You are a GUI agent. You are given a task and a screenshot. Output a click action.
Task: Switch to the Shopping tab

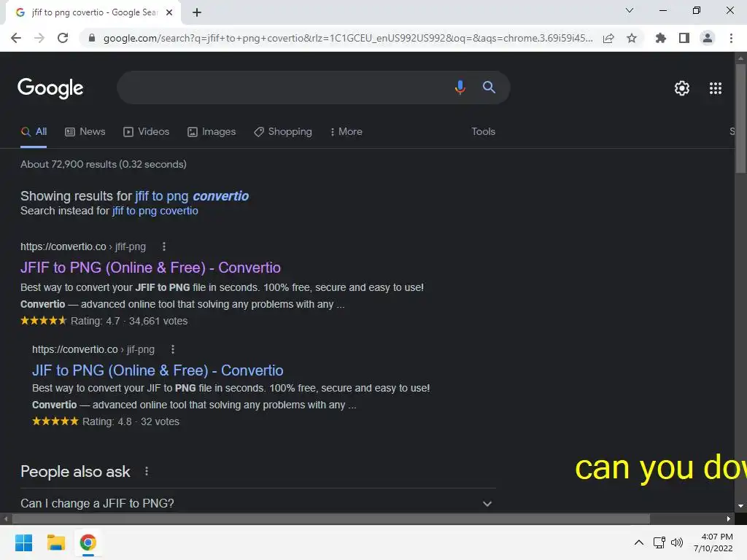tap(283, 132)
